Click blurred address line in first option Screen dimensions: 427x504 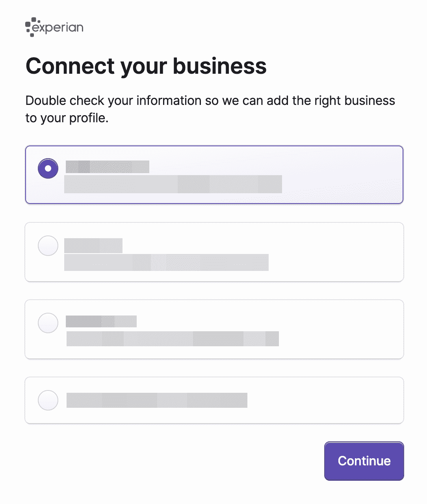pyautogui.click(x=173, y=184)
